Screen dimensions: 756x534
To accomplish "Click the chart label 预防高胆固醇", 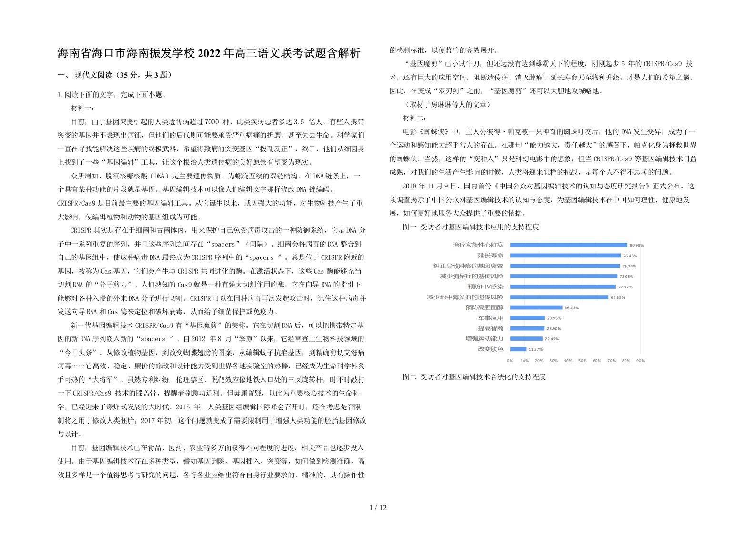I will [484, 308].
